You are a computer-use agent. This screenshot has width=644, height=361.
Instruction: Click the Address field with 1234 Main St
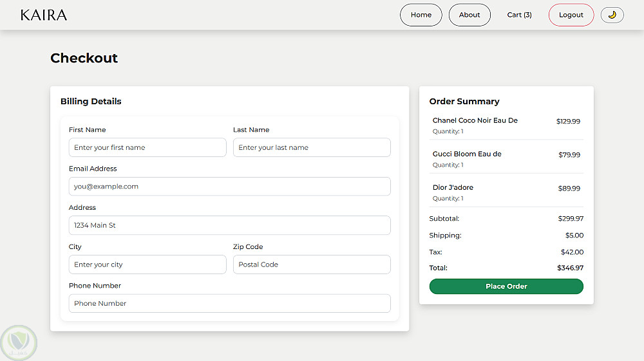click(229, 225)
